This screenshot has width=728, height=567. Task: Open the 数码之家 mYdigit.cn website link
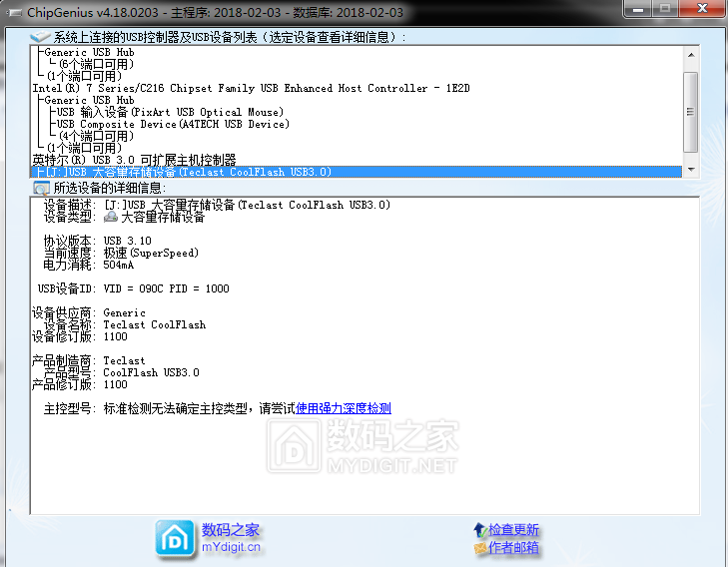pyautogui.click(x=231, y=538)
